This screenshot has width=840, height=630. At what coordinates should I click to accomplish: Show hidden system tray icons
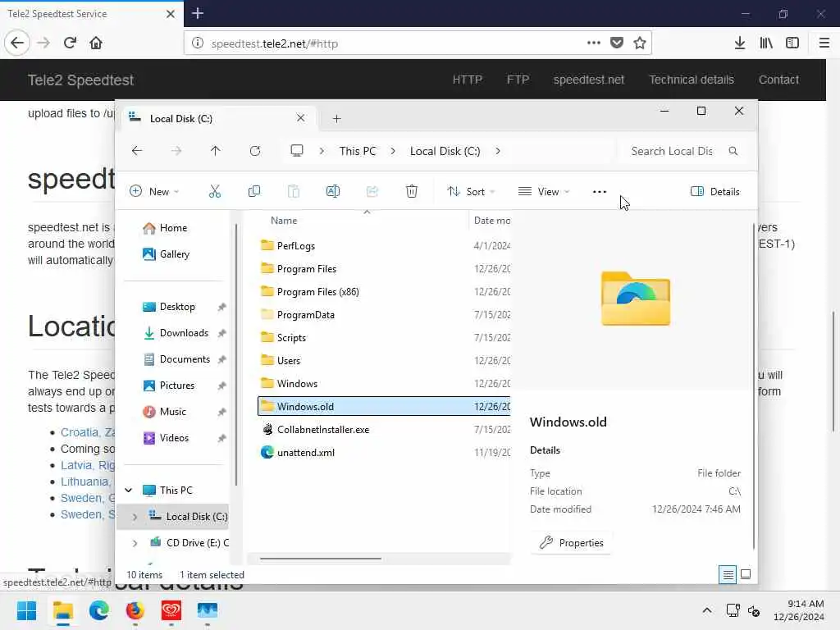706,610
